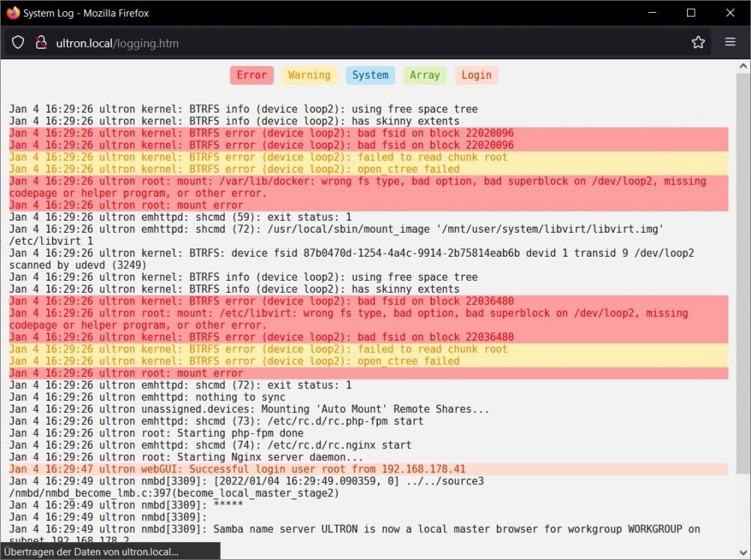Image resolution: width=751 pixels, height=560 pixels.
Task: Click the first 'bad fsid on block 22020096' line
Action: click(x=369, y=133)
